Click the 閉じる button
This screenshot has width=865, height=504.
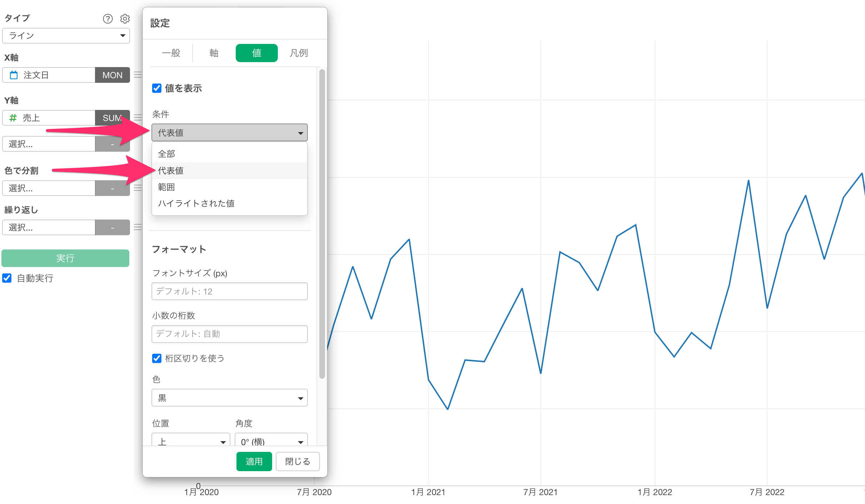[297, 461]
